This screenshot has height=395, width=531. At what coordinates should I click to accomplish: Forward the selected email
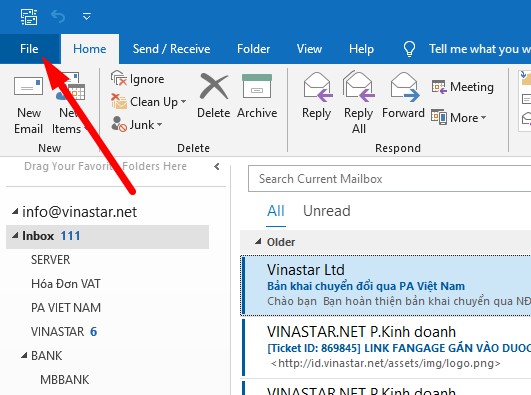point(403,96)
